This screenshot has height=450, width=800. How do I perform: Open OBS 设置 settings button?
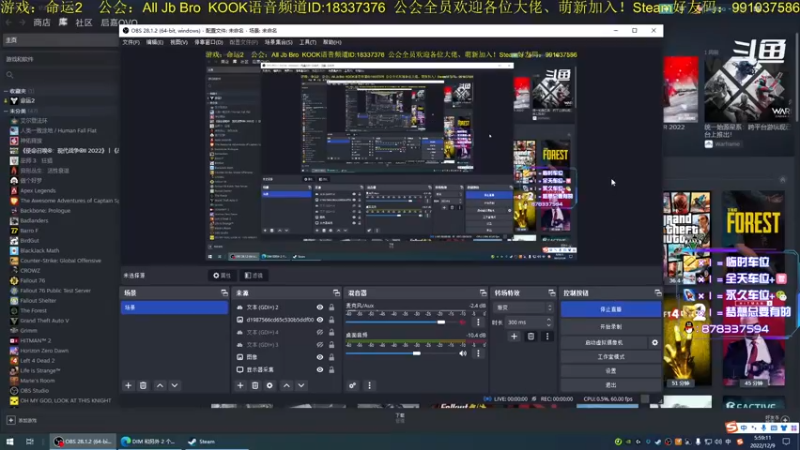[x=611, y=371]
